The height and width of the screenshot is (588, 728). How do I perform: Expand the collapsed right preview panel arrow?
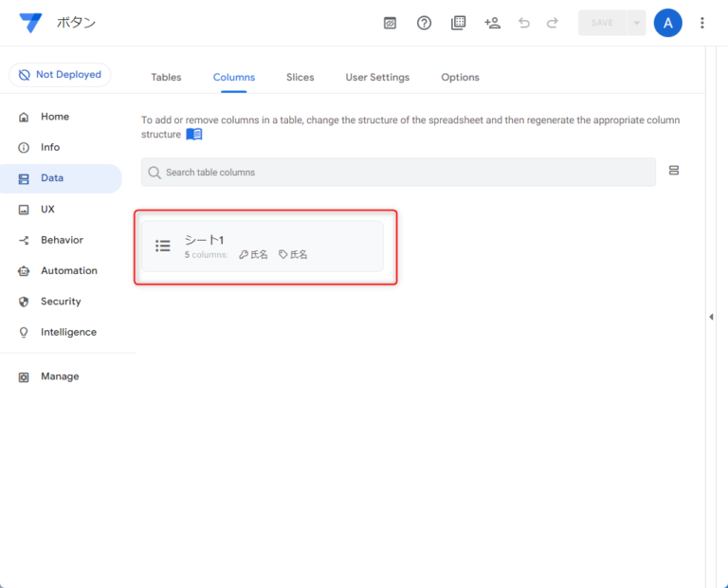711,317
